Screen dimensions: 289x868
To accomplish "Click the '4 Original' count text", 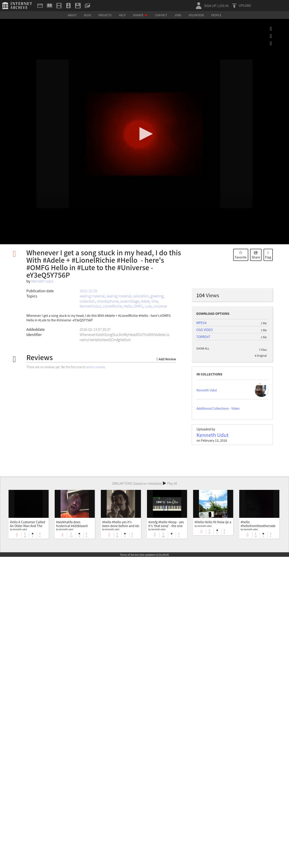I will (261, 356).
